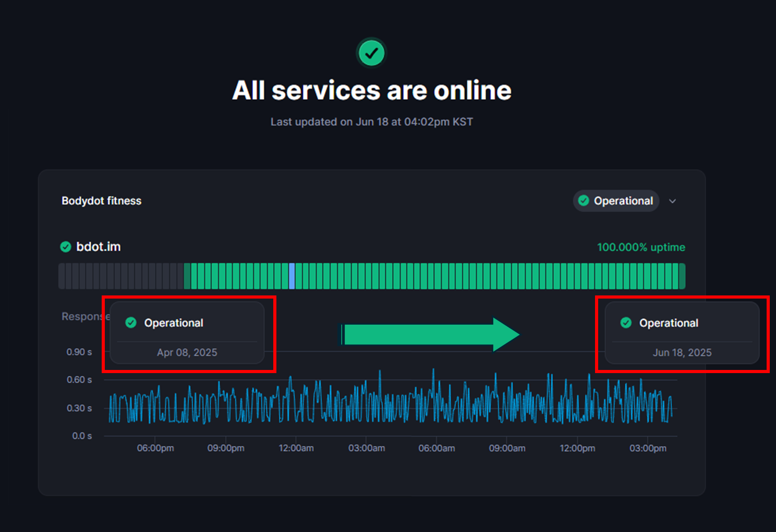Click the blue segment in the uptime bar
Screen dimensions: 776x532
292,276
